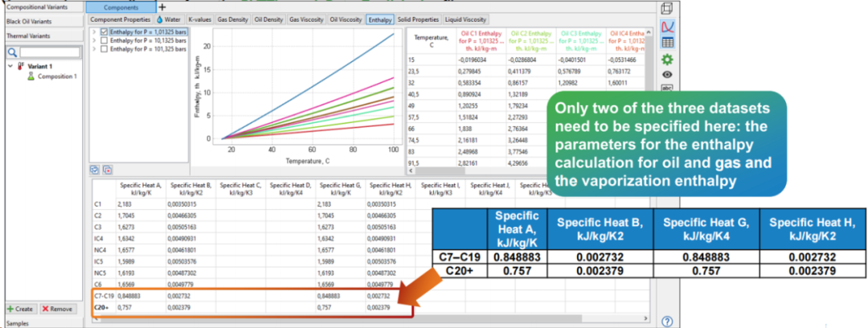Click the Remove button
This screenshot has height=328, width=868.
57,309
